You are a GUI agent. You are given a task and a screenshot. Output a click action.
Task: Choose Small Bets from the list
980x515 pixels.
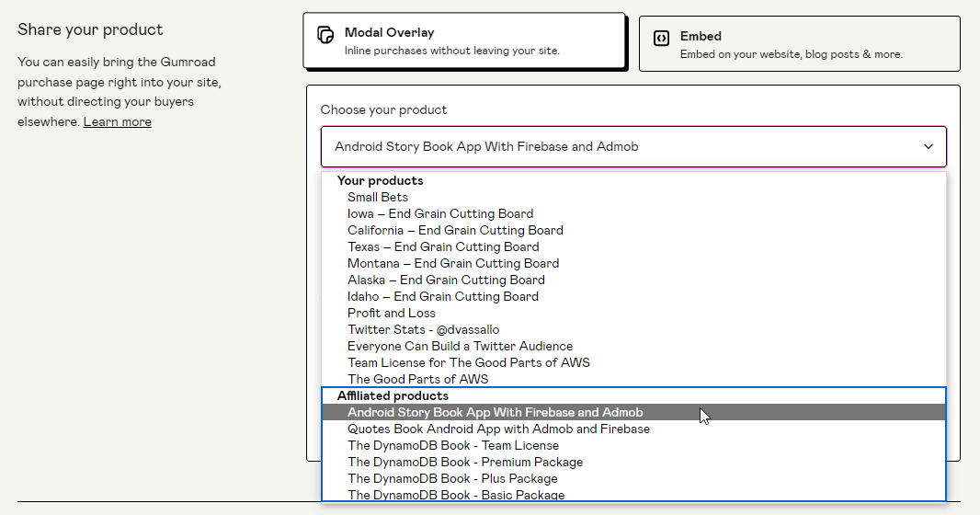(378, 198)
